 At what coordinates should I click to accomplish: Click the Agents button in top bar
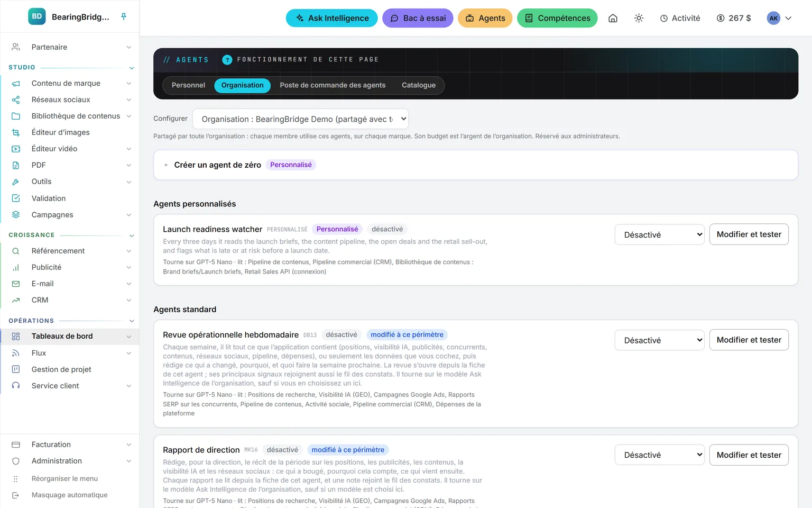click(485, 18)
